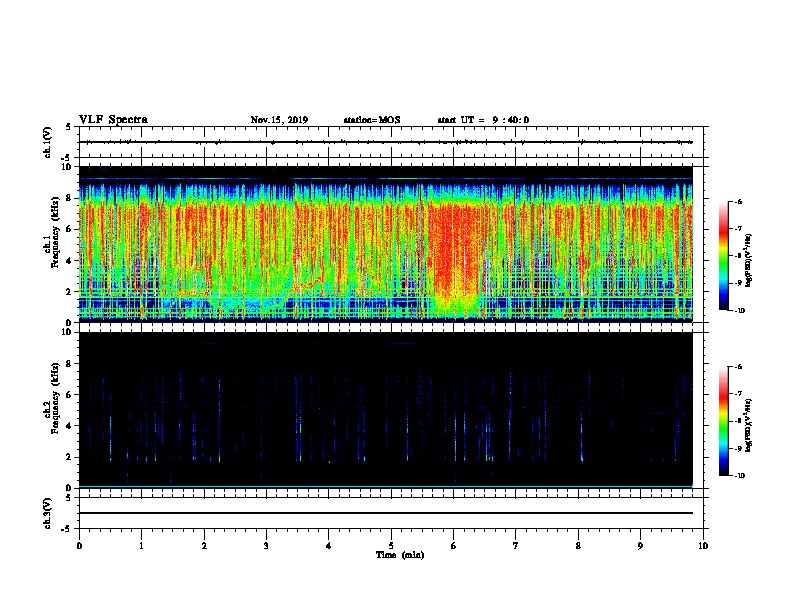
Task: Click the "Time (min)" axis title
Action: tap(400, 555)
